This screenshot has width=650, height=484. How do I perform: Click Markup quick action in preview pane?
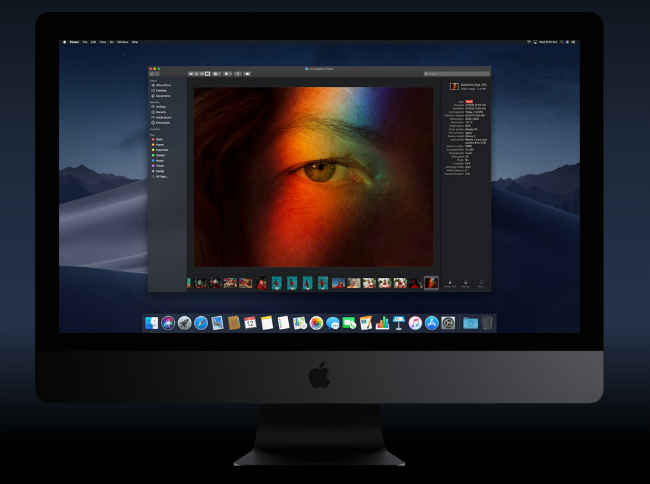click(x=466, y=284)
